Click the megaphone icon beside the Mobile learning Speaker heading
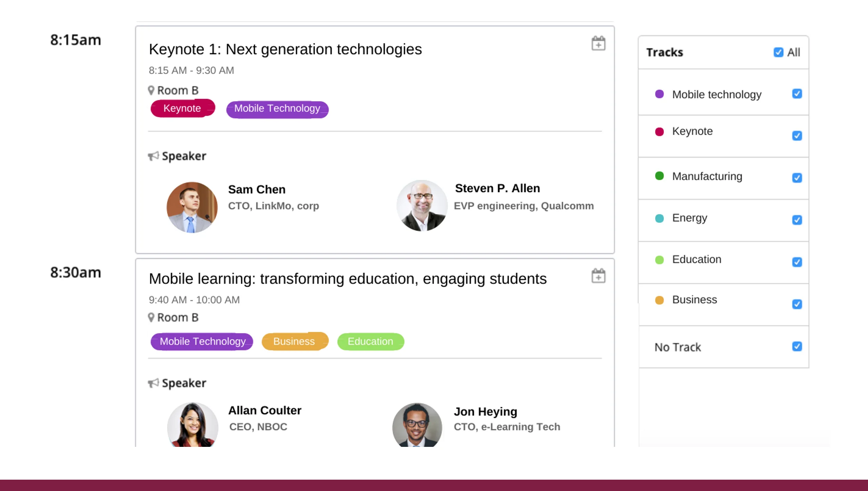 point(153,383)
